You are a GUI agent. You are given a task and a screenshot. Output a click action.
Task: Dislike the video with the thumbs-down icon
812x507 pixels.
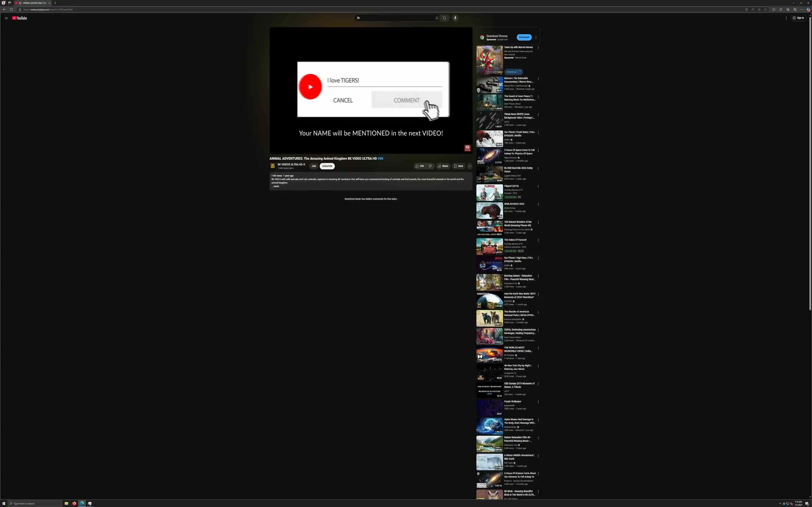coord(430,166)
